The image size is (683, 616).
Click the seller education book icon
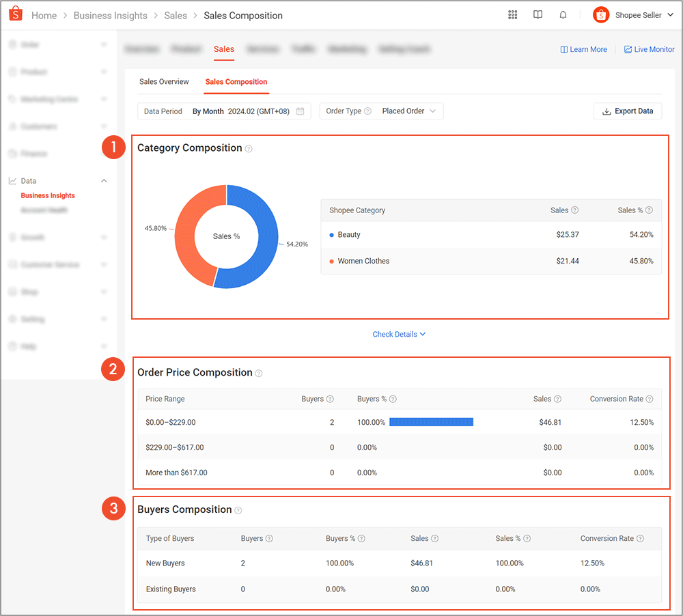(x=538, y=14)
